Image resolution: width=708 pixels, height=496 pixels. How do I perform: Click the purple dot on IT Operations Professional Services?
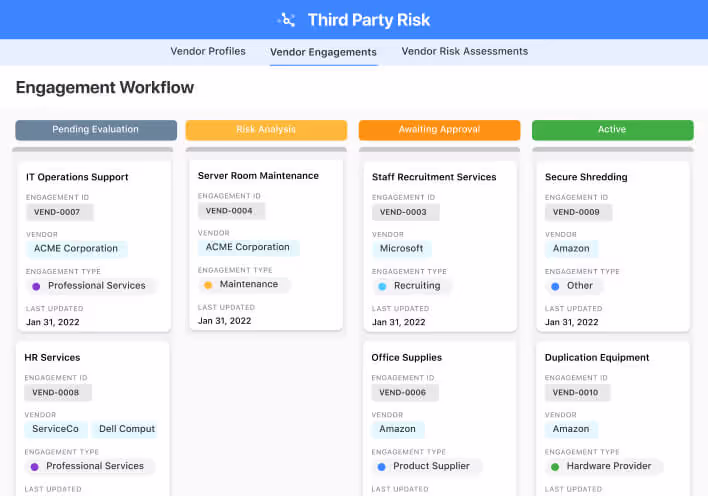(37, 286)
